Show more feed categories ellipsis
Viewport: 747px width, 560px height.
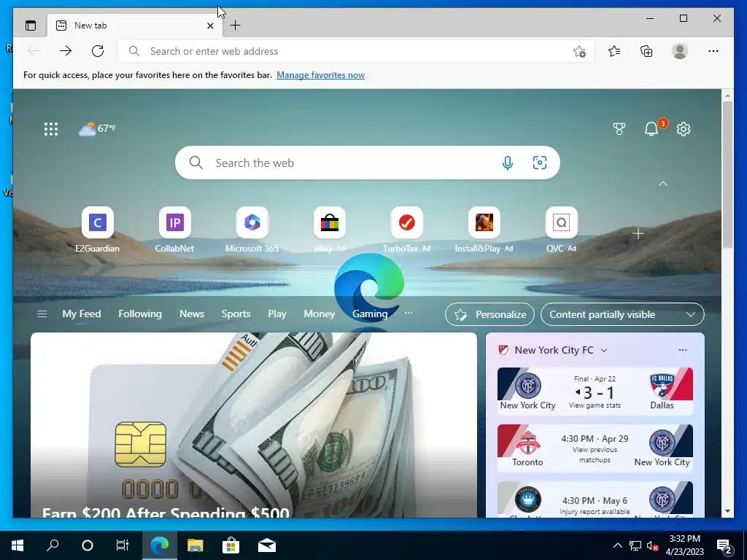(409, 313)
